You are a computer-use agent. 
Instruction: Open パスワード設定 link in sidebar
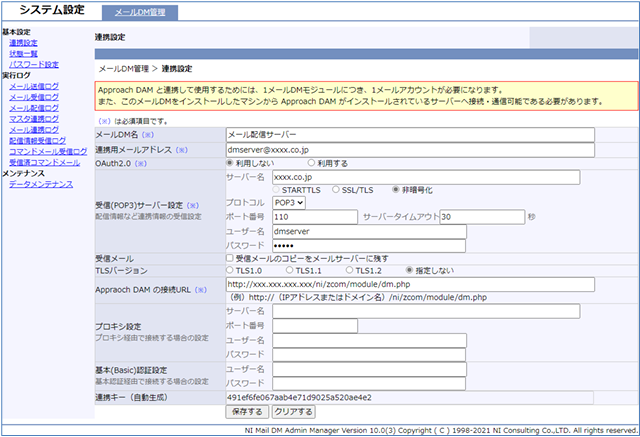[34, 64]
